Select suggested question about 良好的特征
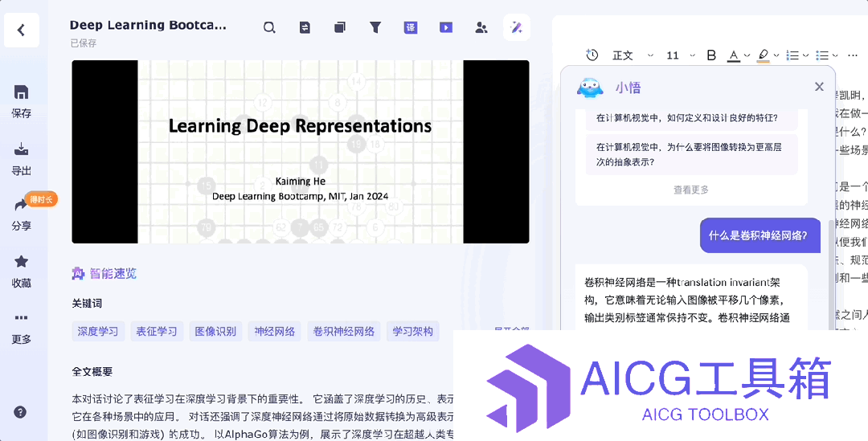This screenshot has height=441, width=868. [691, 118]
